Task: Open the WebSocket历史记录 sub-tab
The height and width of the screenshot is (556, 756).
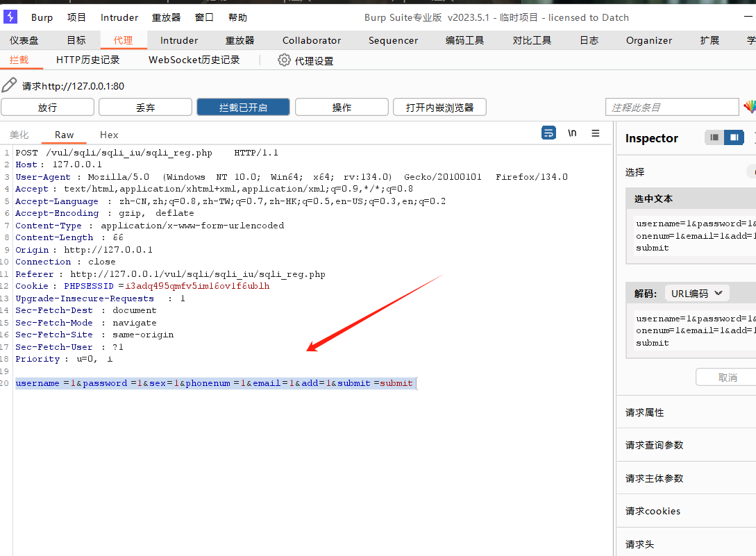Action: 194,60
